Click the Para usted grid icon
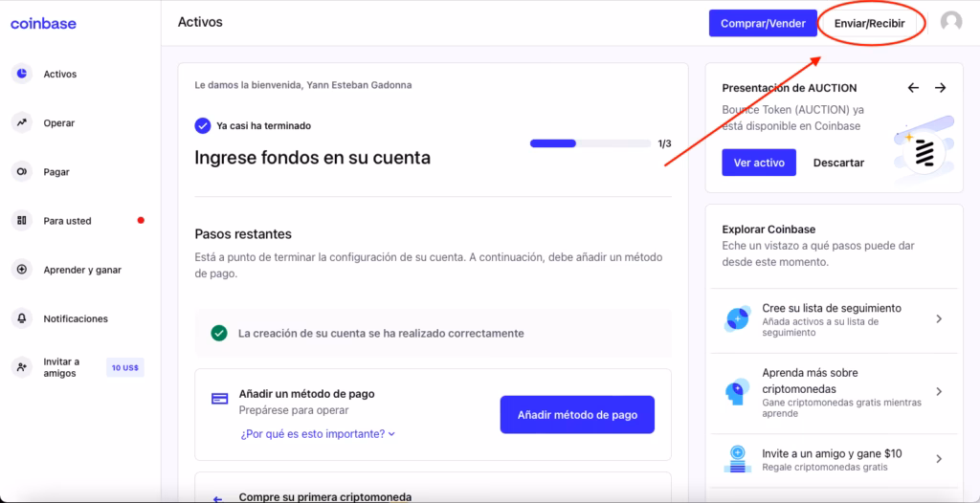Image resolution: width=980 pixels, height=503 pixels. click(x=22, y=221)
